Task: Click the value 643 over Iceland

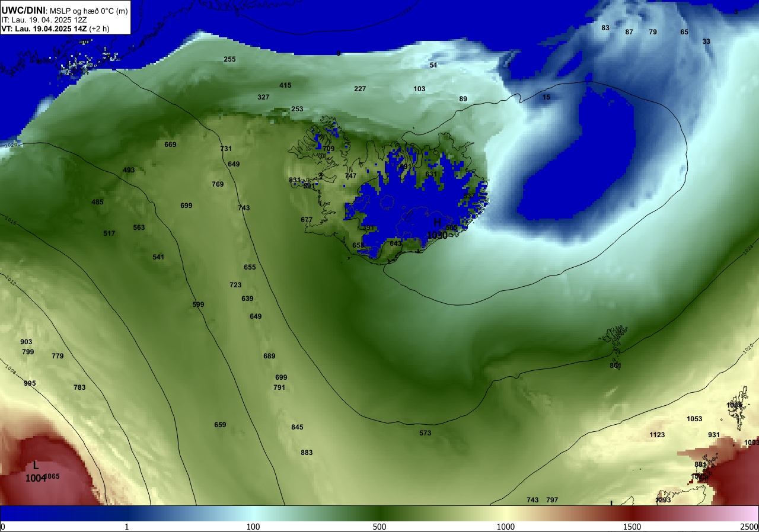Action: click(396, 243)
